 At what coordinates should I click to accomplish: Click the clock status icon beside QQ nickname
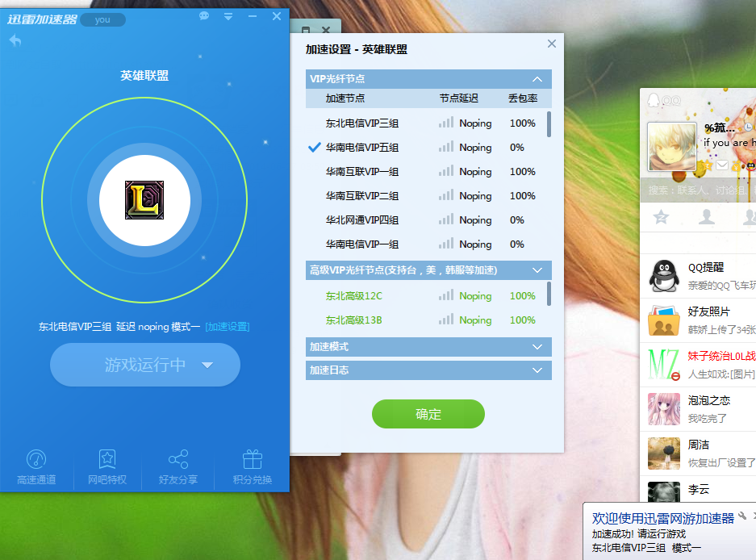(748, 127)
